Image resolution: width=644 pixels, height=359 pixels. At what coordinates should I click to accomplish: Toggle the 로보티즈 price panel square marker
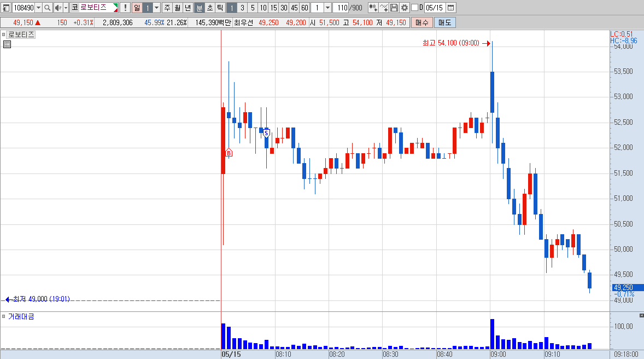coord(4,34)
